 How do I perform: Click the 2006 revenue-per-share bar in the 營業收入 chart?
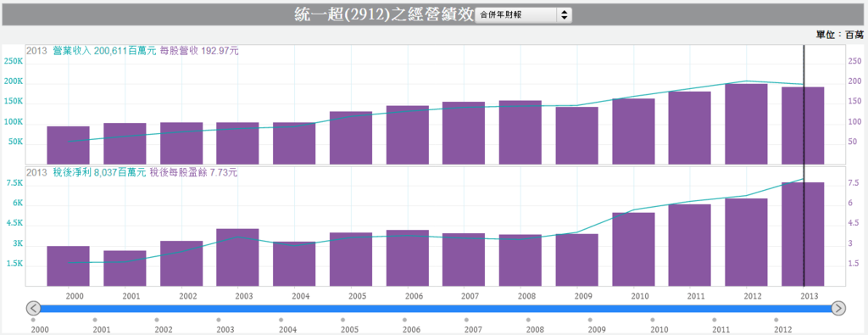tap(408, 135)
